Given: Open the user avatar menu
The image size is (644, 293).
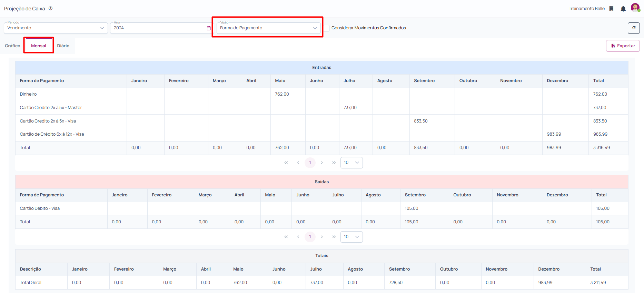Looking at the screenshot, I should tap(635, 8).
